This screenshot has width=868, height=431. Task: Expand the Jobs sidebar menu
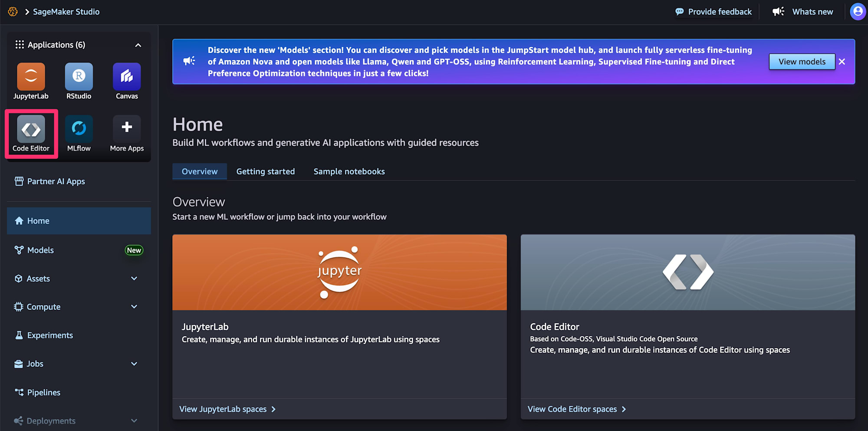click(134, 364)
